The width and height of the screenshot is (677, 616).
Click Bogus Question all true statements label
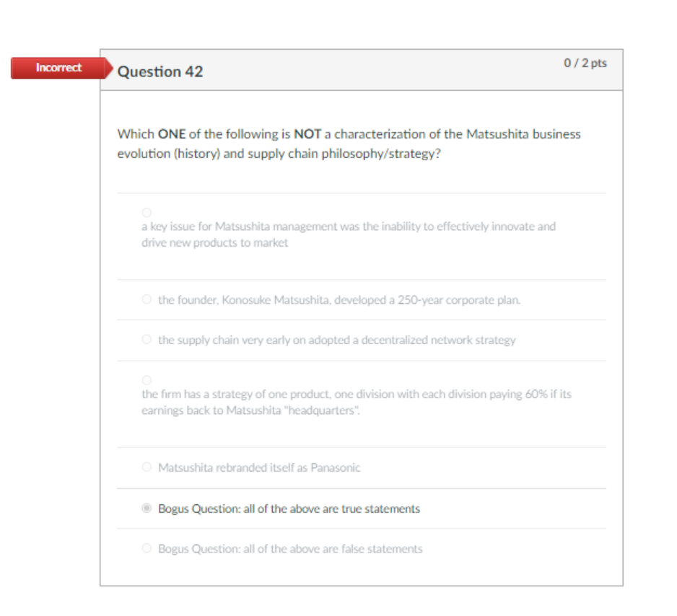tap(289, 509)
